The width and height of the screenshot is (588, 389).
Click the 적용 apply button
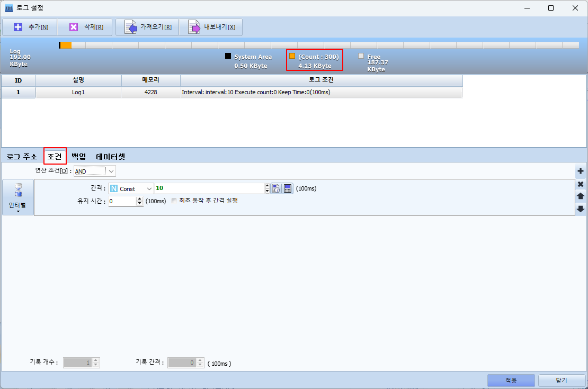click(511, 381)
